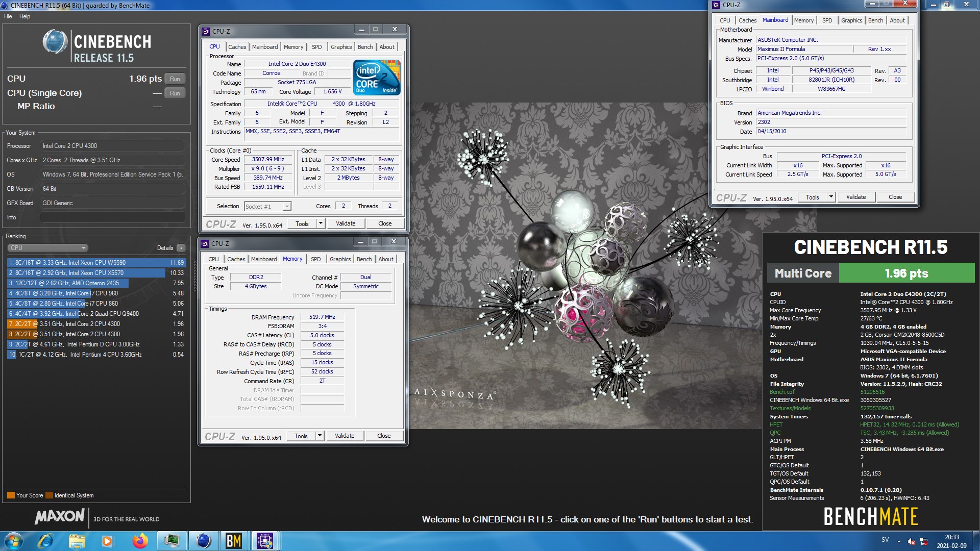Image resolution: width=980 pixels, height=551 pixels.
Task: Click the Your Score orange legend square
Action: (x=11, y=495)
